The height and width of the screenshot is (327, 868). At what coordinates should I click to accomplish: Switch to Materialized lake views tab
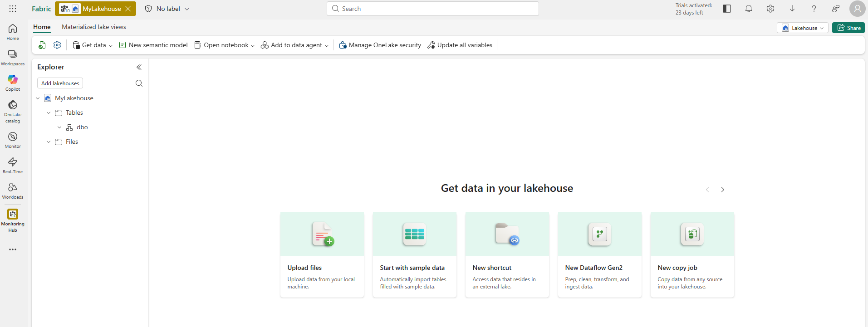94,27
